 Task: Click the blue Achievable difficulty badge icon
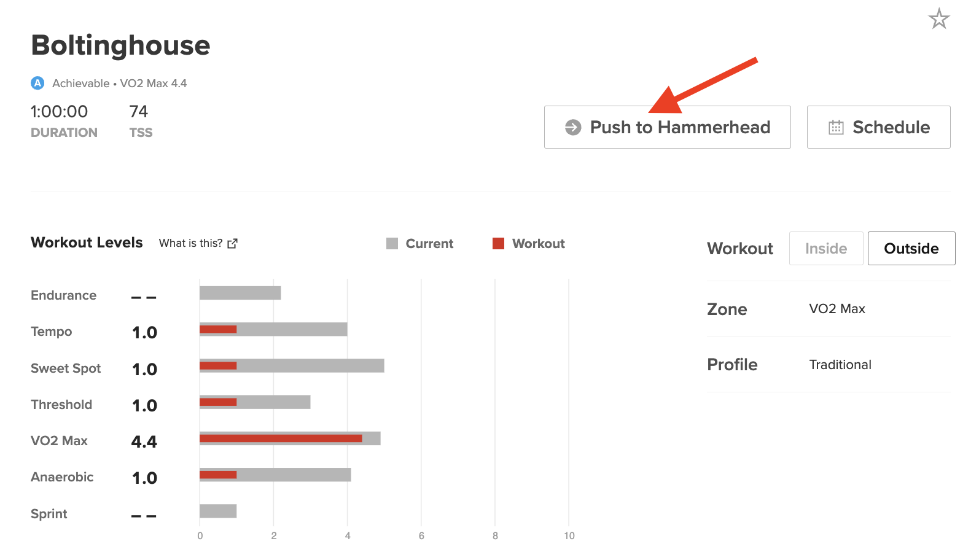37,83
